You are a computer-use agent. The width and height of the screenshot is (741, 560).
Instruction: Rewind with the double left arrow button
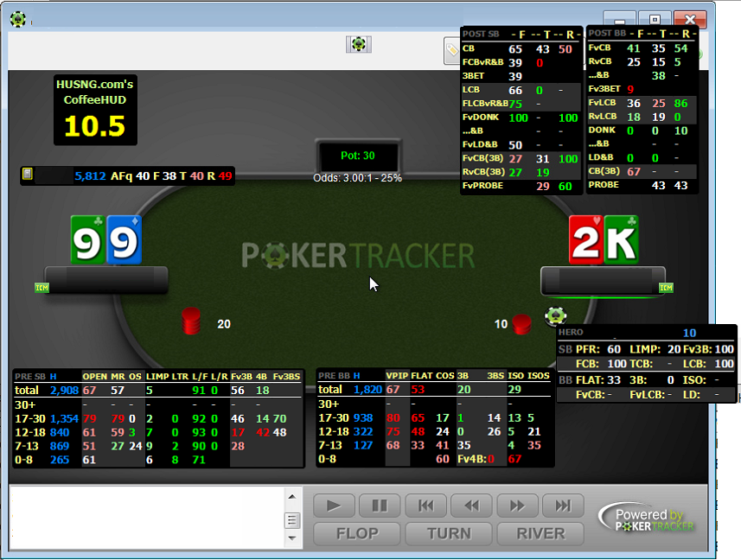(x=471, y=506)
